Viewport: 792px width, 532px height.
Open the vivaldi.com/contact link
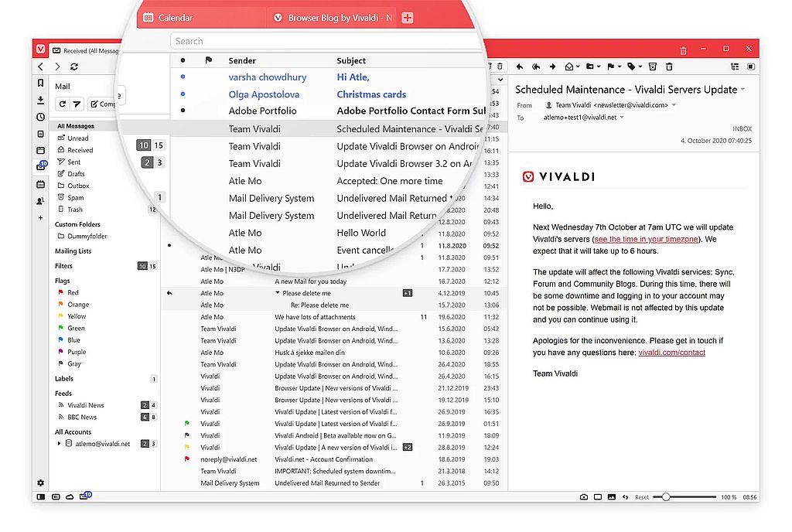click(672, 353)
